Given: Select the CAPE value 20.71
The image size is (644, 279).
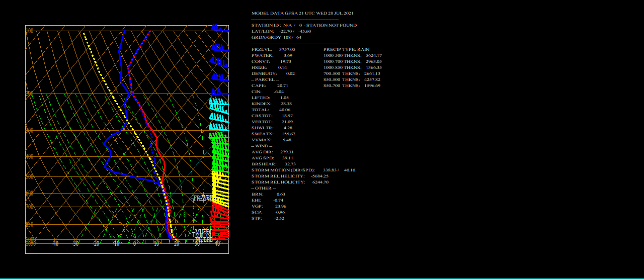Looking at the screenshot, I should (282, 85).
